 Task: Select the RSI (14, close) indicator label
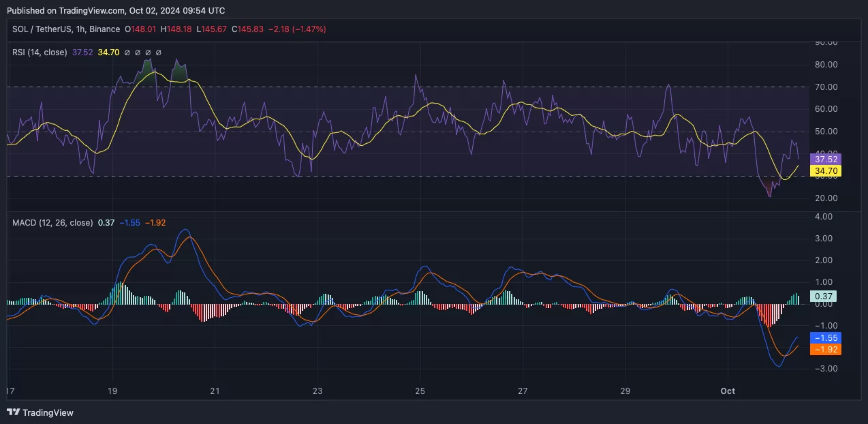(40, 52)
